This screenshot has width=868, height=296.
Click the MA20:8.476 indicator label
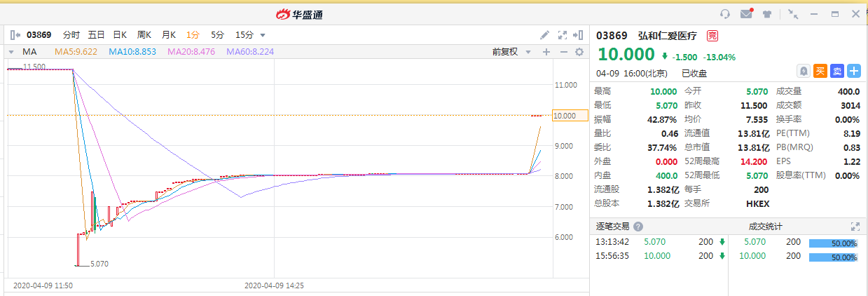point(191,52)
